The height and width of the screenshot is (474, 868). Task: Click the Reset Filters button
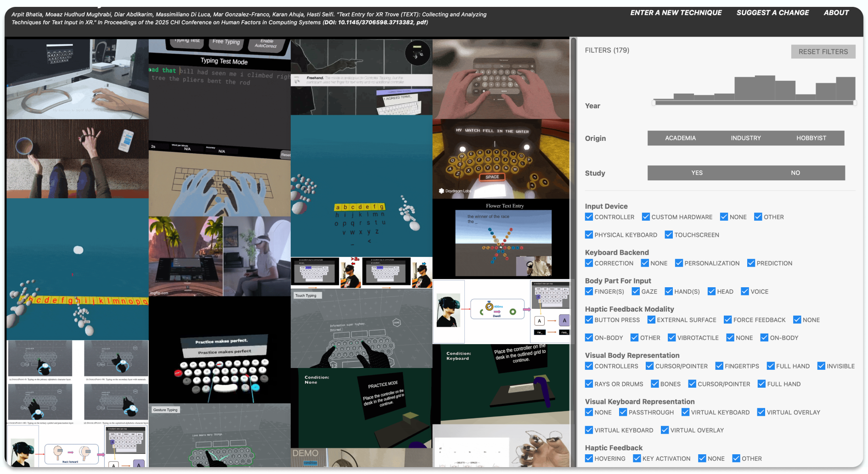pyautogui.click(x=823, y=52)
